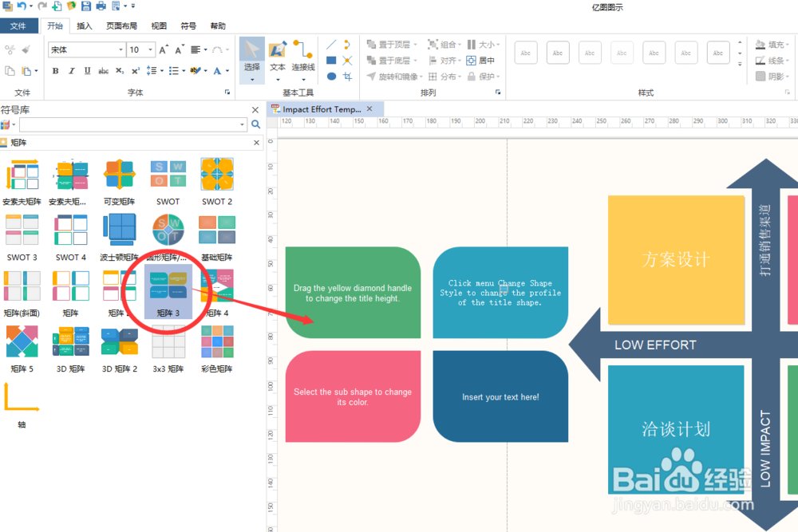Switch to the 符号 ribbon tab
The image size is (798, 532).
pos(188,26)
